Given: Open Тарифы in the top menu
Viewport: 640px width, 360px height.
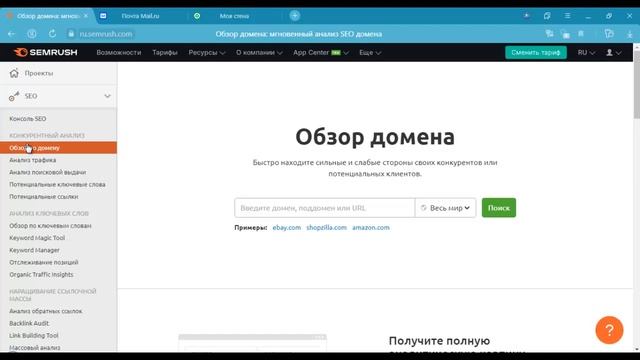Looking at the screenshot, I should [x=165, y=53].
